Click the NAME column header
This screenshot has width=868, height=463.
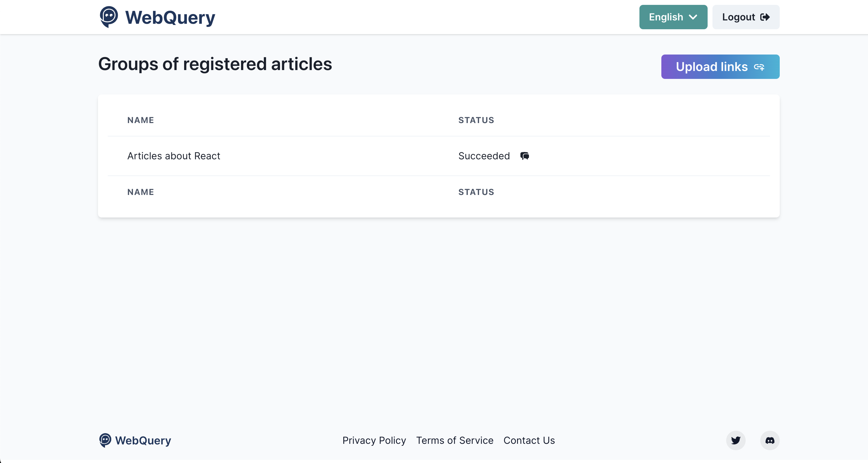[141, 120]
